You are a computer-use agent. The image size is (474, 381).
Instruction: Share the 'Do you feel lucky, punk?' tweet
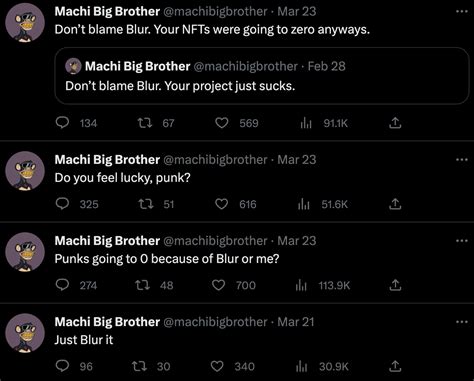click(395, 204)
